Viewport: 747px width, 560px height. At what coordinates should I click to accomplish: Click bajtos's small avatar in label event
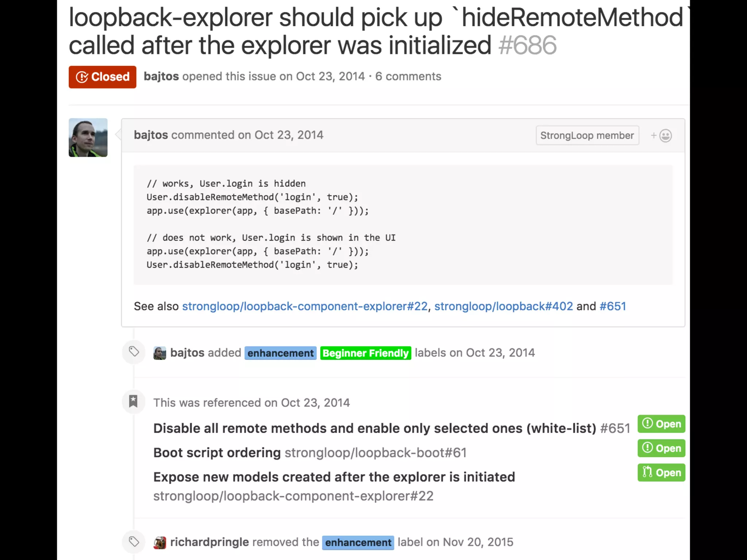coord(160,353)
